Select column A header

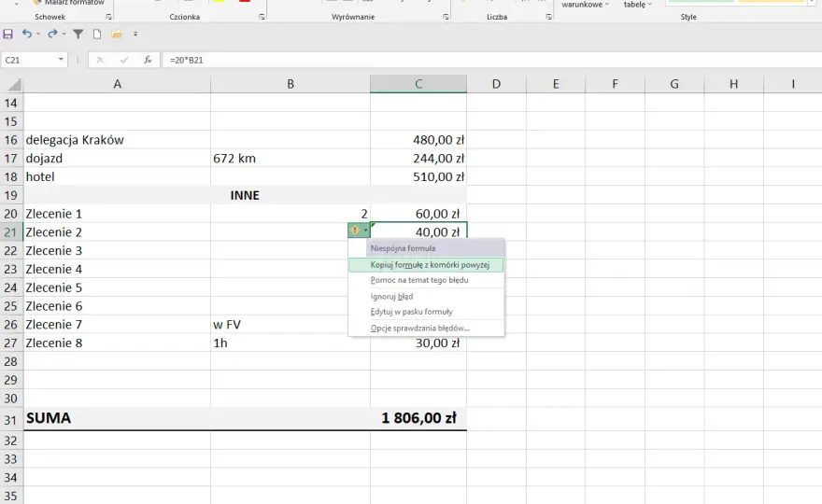(117, 84)
